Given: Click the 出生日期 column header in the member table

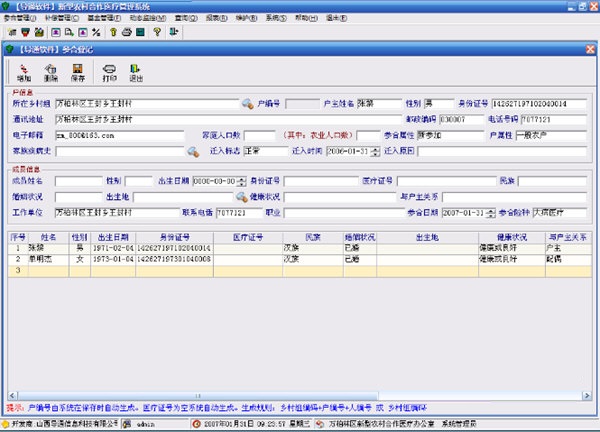Looking at the screenshot, I should 113,238.
